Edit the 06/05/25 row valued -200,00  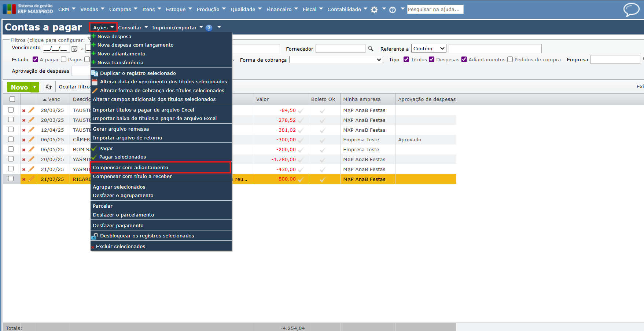[x=32, y=149]
